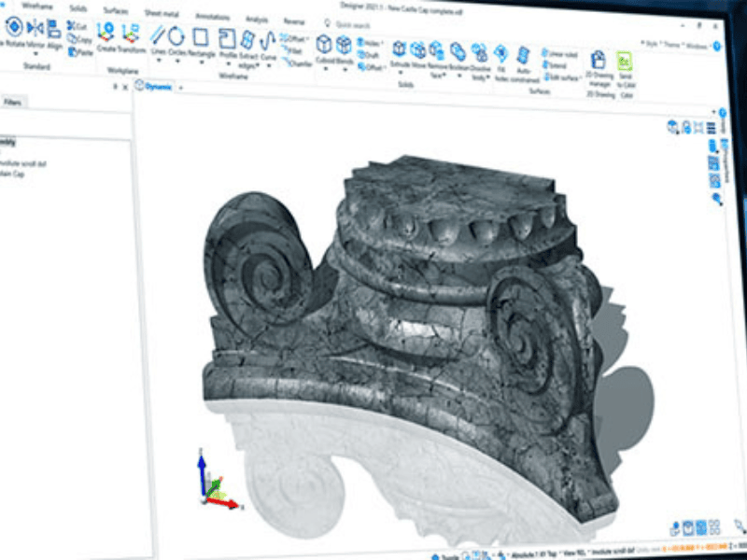Select the Fill holes surface tool
The height and width of the screenshot is (560, 747).
pos(500,53)
